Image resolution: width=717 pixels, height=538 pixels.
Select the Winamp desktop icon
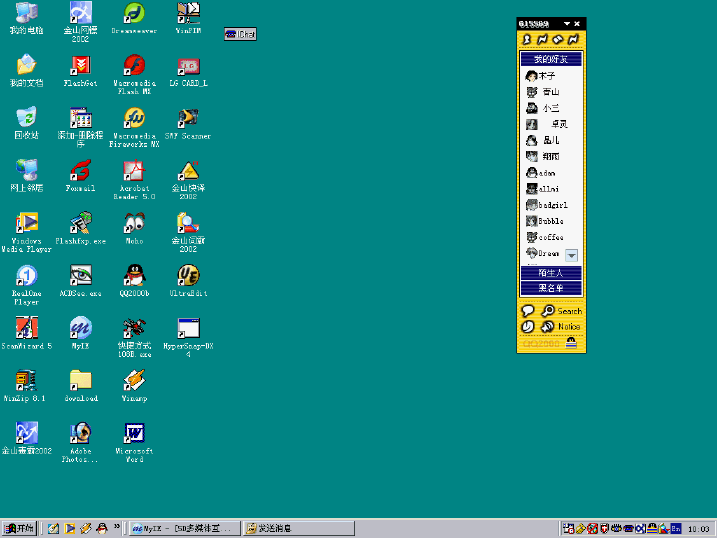[134, 380]
